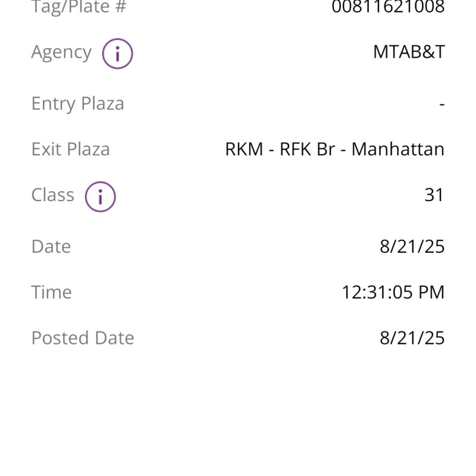Select the MTAB&T agency value
Screen dimensions: 476x476
click(409, 52)
